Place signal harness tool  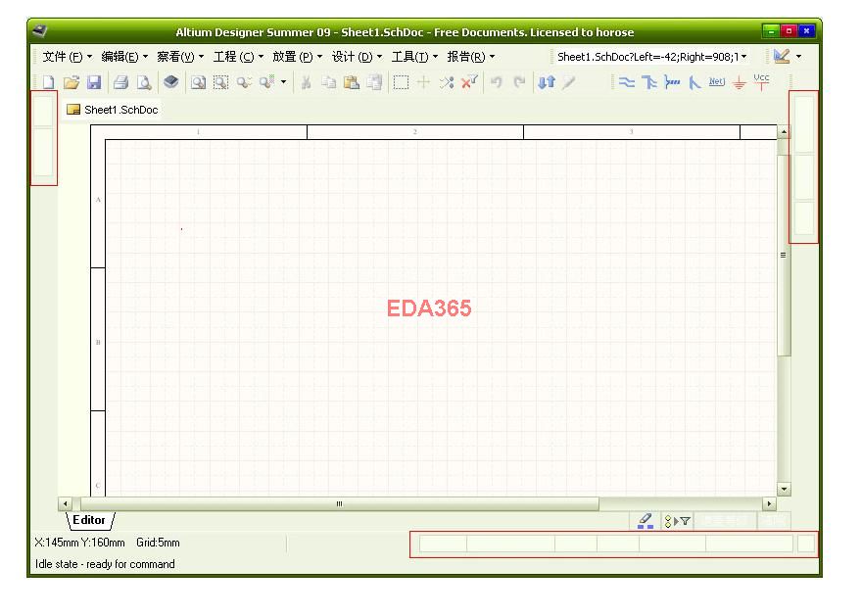tap(672, 82)
